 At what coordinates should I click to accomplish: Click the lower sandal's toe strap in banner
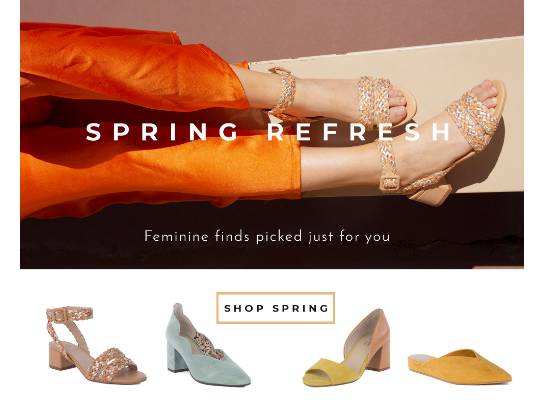click(474, 120)
